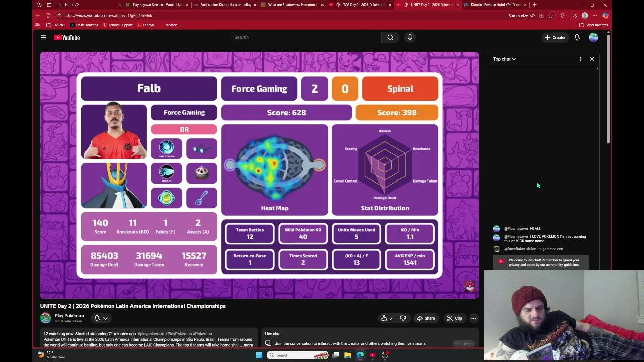This screenshot has height=362, width=644.
Task: Open YouTube notifications bell
Action: point(577,37)
